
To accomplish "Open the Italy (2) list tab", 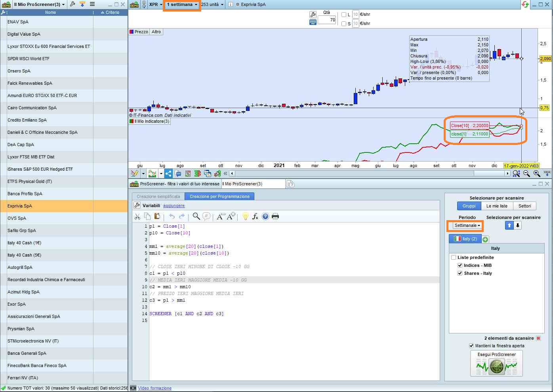I will point(465,239).
